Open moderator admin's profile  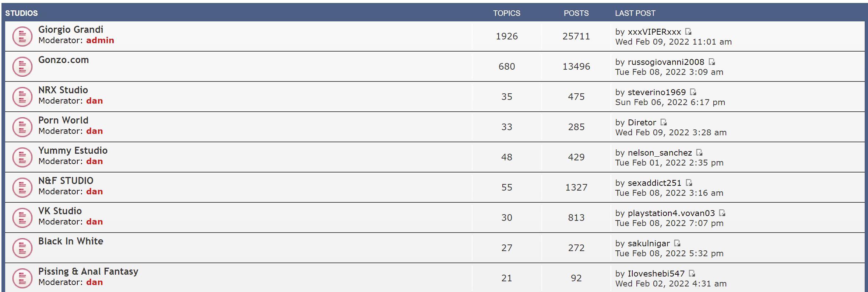point(100,41)
